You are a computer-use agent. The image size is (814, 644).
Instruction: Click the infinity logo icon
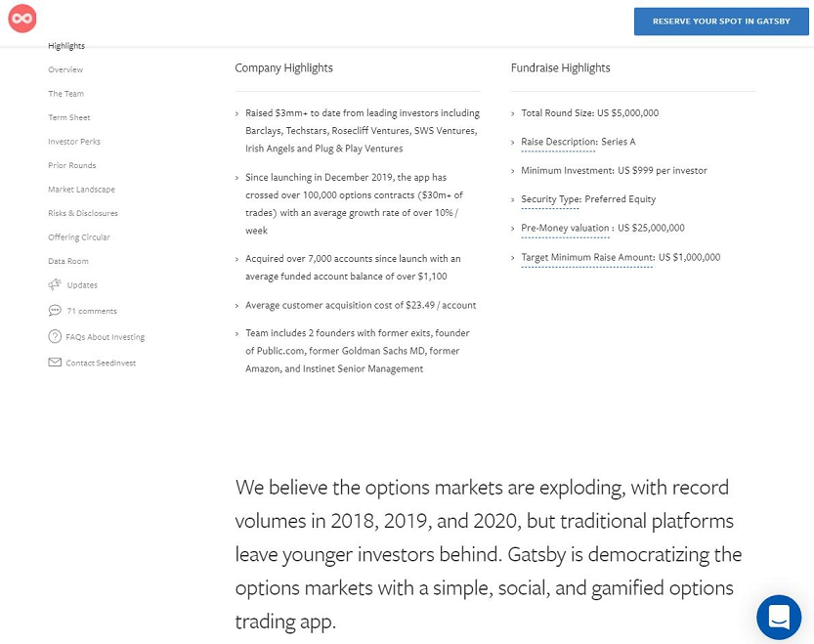(x=21, y=18)
